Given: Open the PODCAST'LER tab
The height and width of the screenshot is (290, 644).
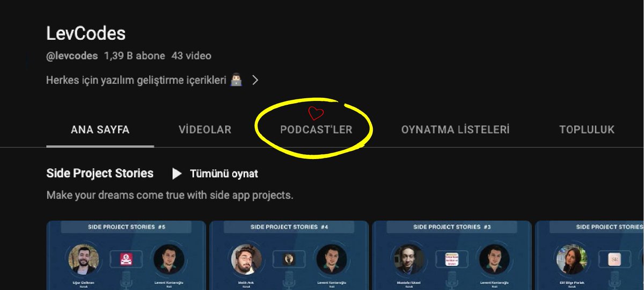Looking at the screenshot, I should [316, 130].
